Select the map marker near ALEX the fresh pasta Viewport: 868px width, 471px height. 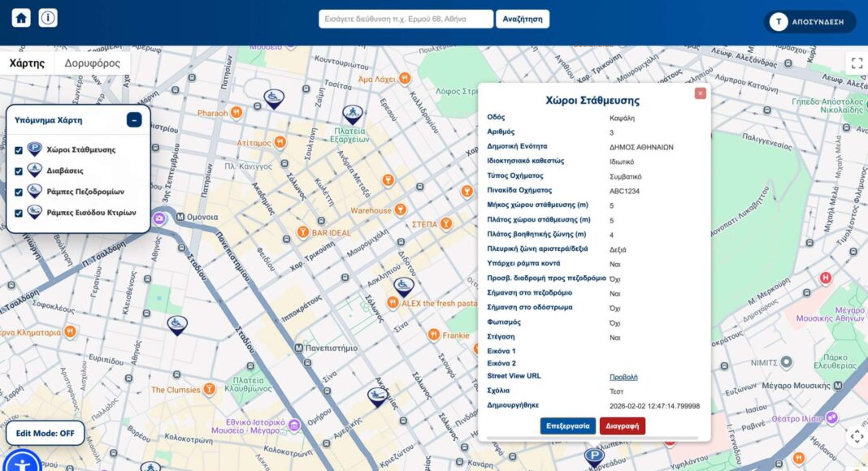click(404, 286)
